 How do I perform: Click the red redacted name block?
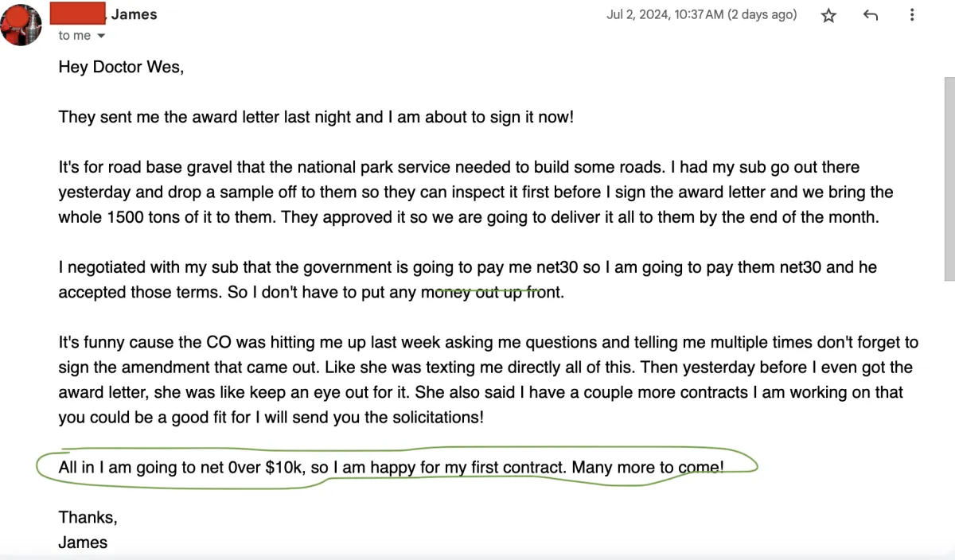[78, 14]
